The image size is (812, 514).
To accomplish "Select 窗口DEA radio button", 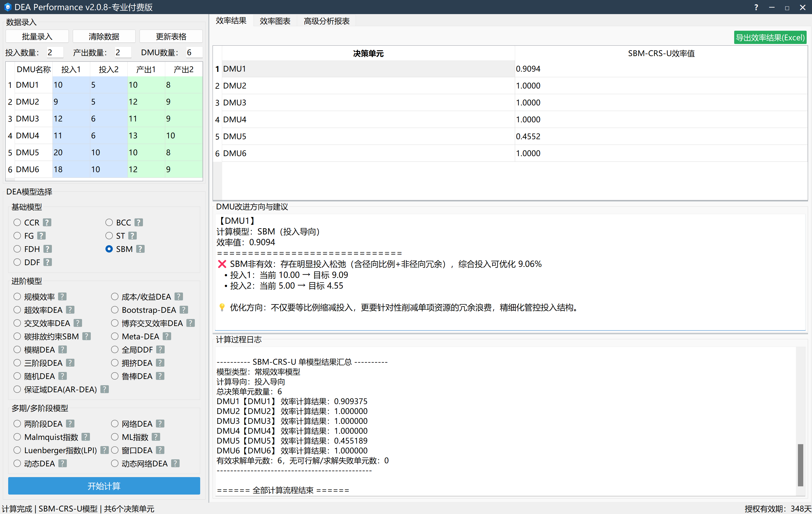I will pyautogui.click(x=115, y=450).
